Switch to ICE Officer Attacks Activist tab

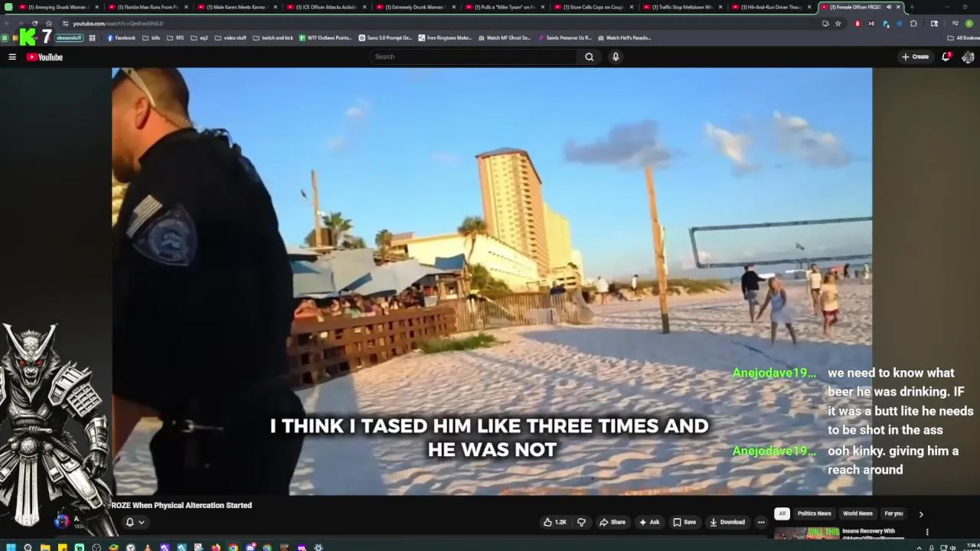pyautogui.click(x=325, y=7)
